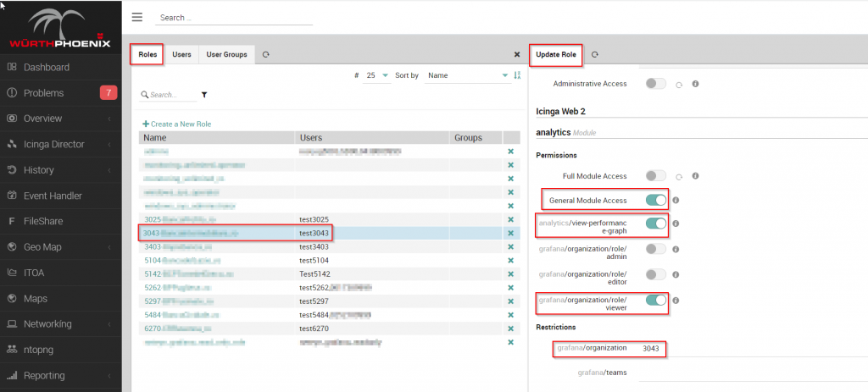Screen dimensions: 868x392
Task: Click the grafana/teams restriction field
Action: (754, 373)
